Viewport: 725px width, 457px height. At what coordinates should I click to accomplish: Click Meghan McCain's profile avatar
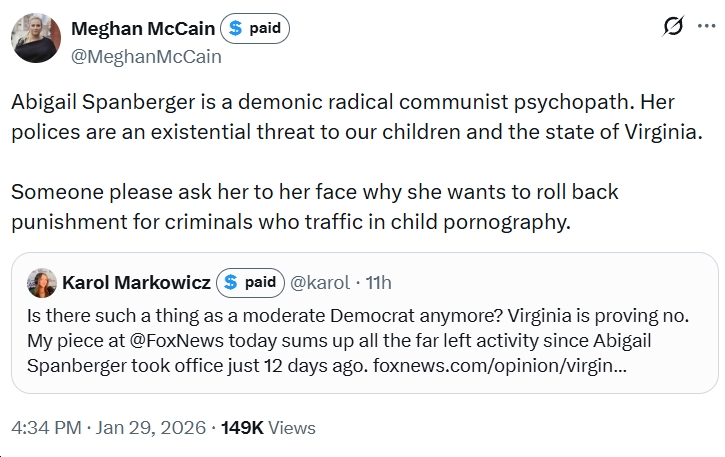pos(39,39)
